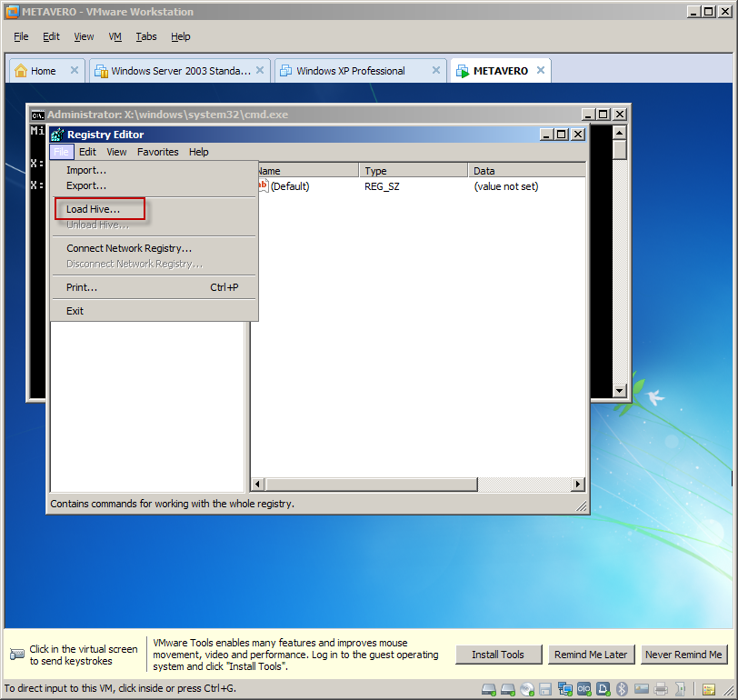Click the message log icon in status bar
738x700 pixels.
point(709,690)
